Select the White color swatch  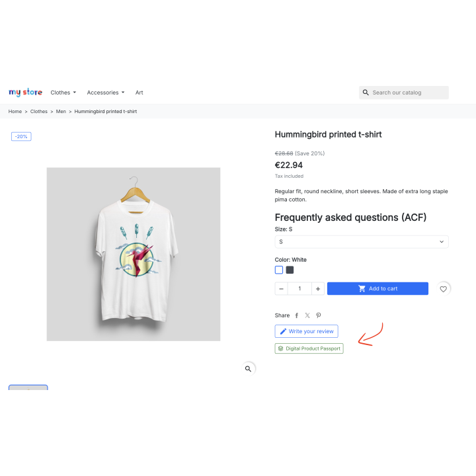(x=279, y=270)
